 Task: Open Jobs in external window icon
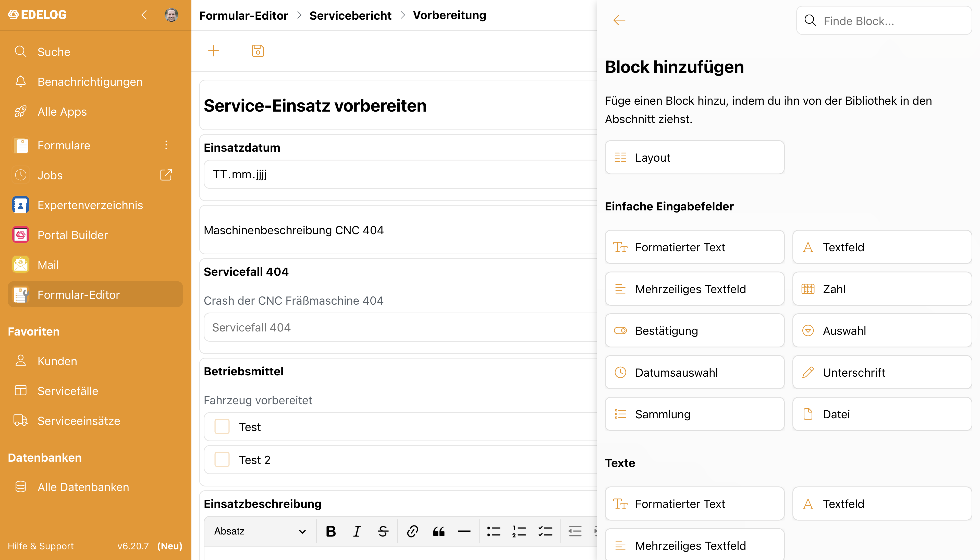pyautogui.click(x=166, y=175)
